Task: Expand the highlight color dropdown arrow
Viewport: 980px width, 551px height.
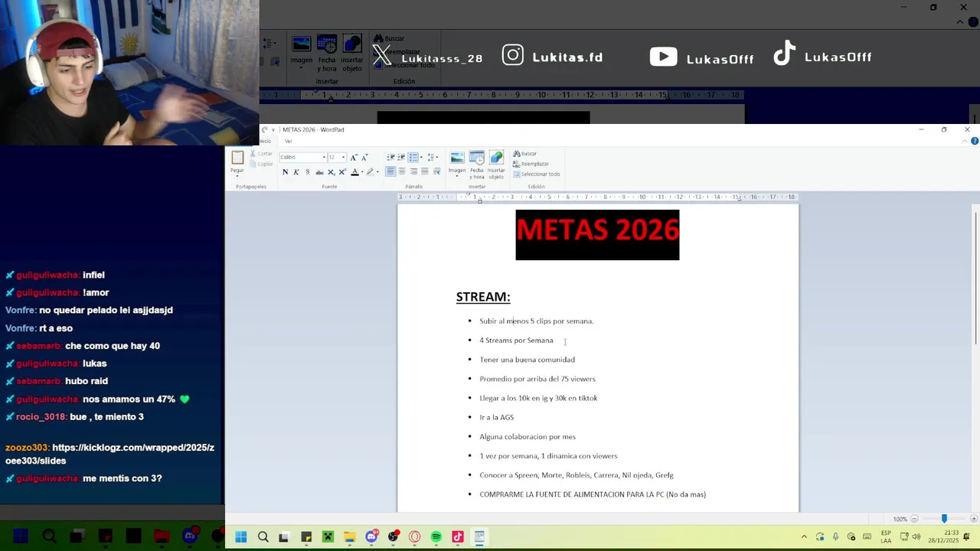Action: (x=377, y=172)
